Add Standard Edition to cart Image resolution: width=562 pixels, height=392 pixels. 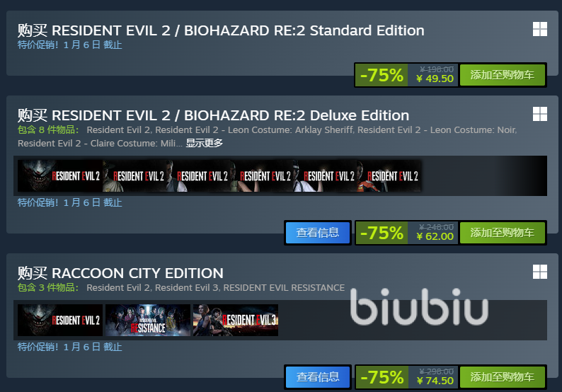tap(502, 75)
